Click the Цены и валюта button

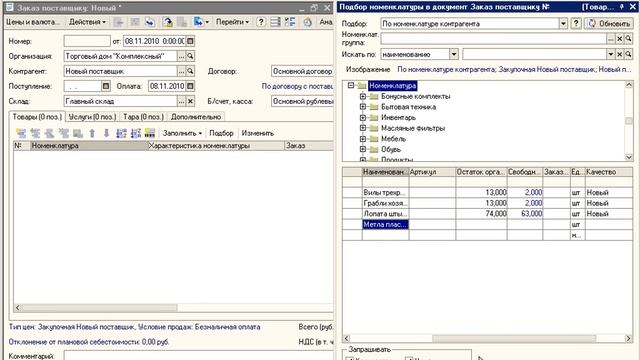pos(33,22)
